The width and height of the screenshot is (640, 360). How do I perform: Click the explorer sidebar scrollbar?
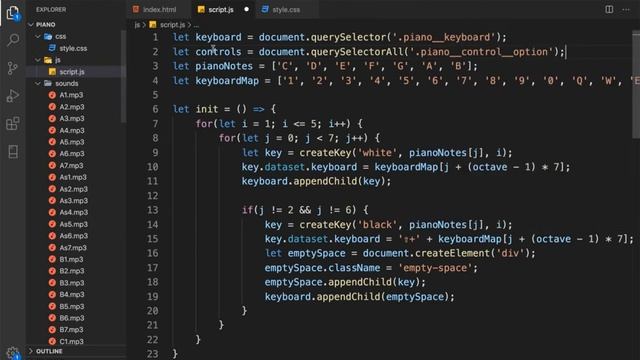tap(123, 77)
